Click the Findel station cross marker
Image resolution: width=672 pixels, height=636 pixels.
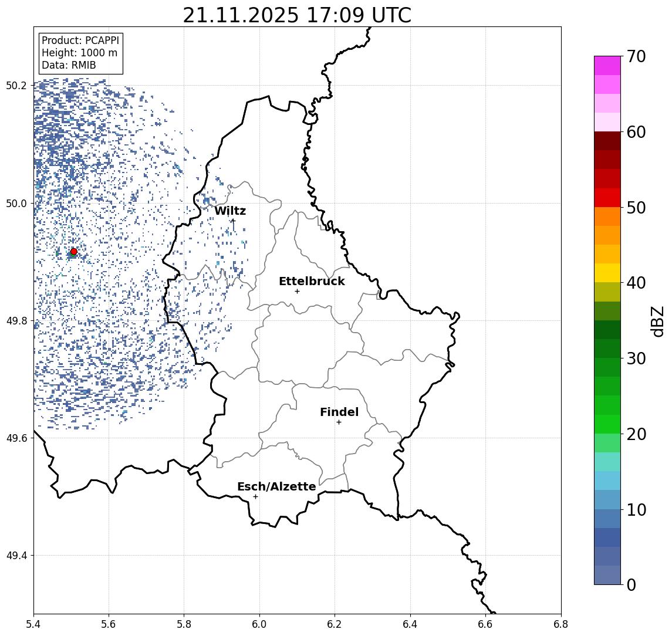pyautogui.click(x=339, y=422)
